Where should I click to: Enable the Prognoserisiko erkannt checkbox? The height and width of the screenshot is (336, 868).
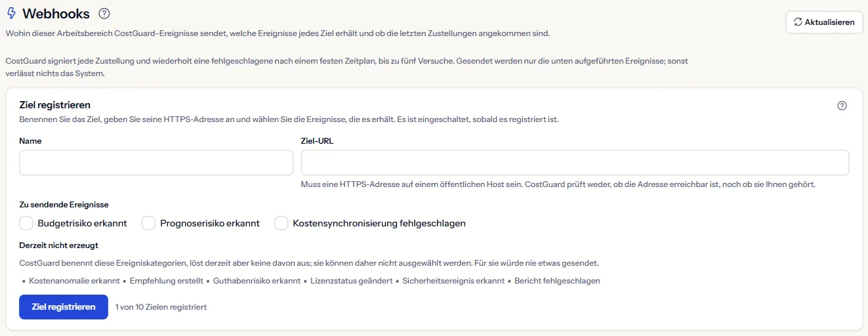(148, 223)
